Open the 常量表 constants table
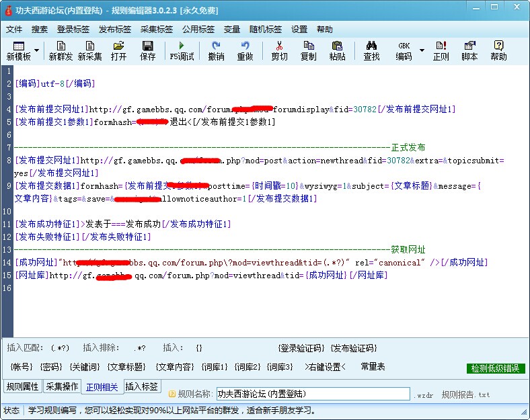 point(373,367)
